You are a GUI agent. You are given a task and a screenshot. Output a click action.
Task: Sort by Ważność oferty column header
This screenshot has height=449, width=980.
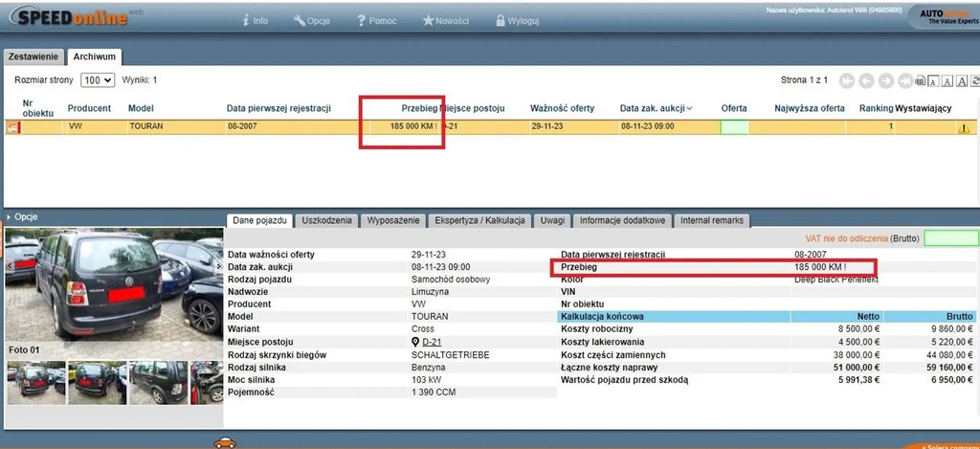563,108
